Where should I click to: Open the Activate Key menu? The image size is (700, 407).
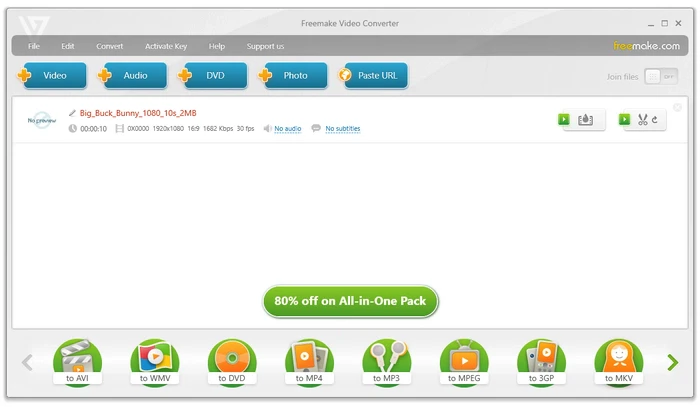166,46
